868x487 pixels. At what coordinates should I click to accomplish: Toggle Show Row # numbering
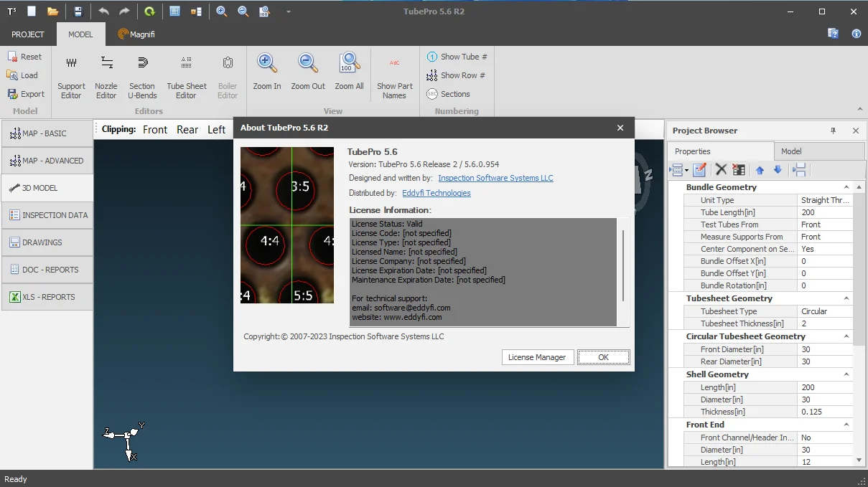tap(456, 75)
